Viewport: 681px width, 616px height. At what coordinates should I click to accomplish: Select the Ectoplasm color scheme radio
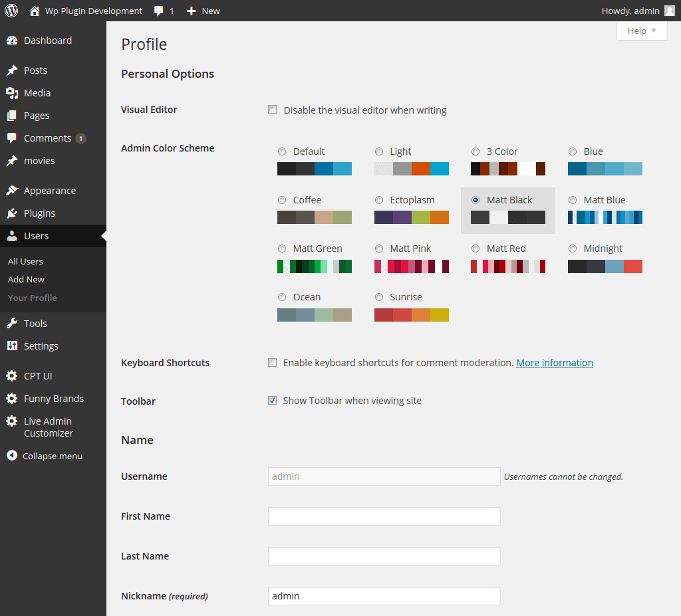pyautogui.click(x=379, y=200)
